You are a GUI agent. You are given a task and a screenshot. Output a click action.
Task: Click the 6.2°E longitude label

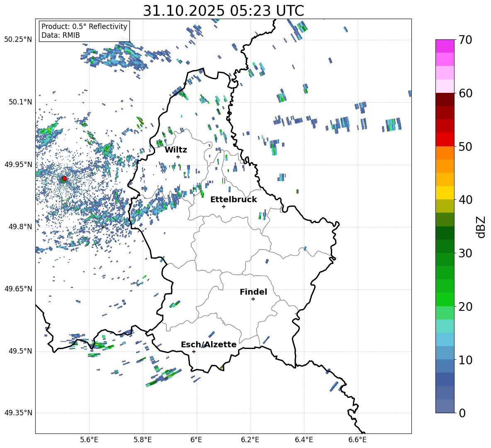(x=250, y=439)
